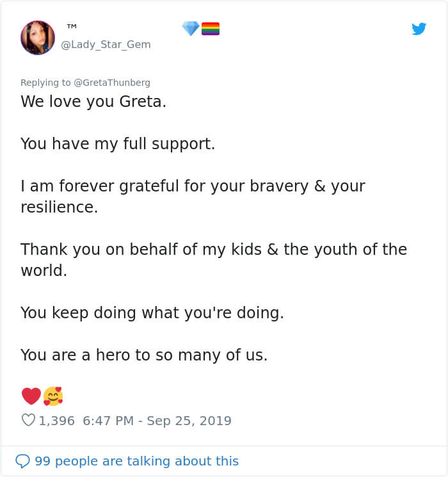Click the 1,396 likes count

click(56, 421)
